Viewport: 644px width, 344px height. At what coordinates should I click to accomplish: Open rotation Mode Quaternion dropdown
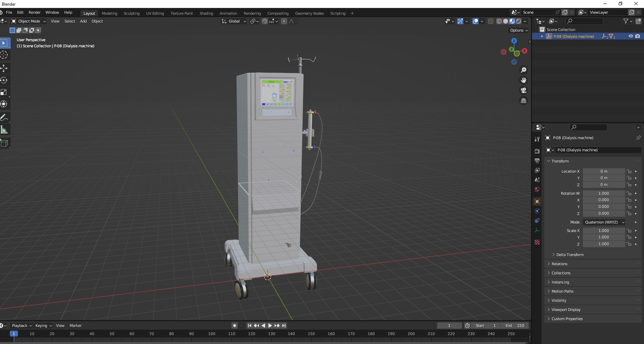pos(604,222)
